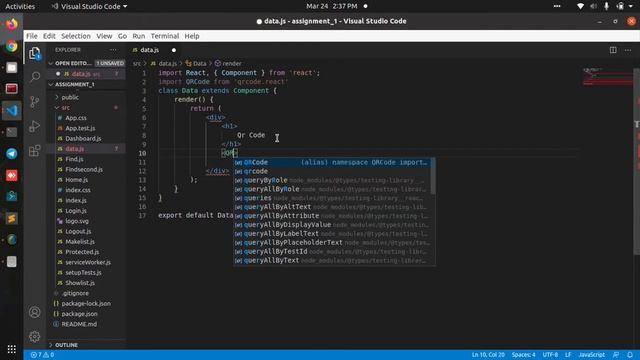This screenshot has width=640, height=360.
Task: Change end of line via LF
Action: pyautogui.click(x=568, y=355)
